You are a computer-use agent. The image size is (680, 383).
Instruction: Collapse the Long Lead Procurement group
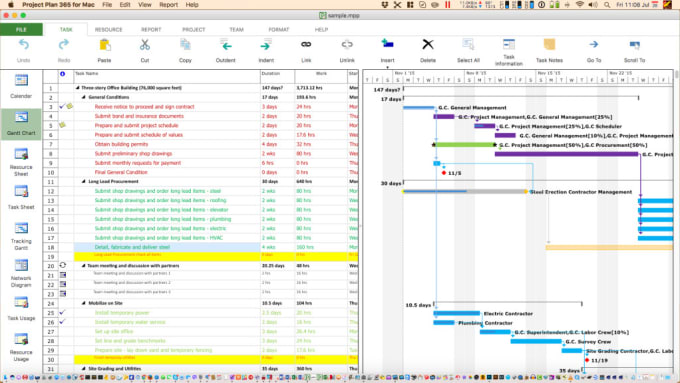[84, 181]
